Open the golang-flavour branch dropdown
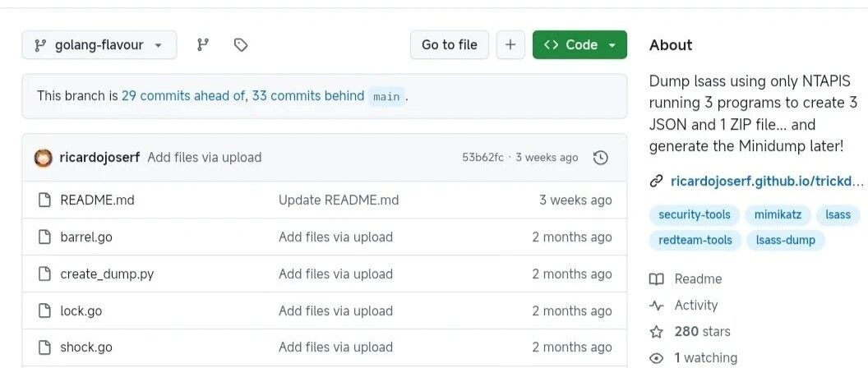This screenshot has height=368, width=868. (99, 45)
